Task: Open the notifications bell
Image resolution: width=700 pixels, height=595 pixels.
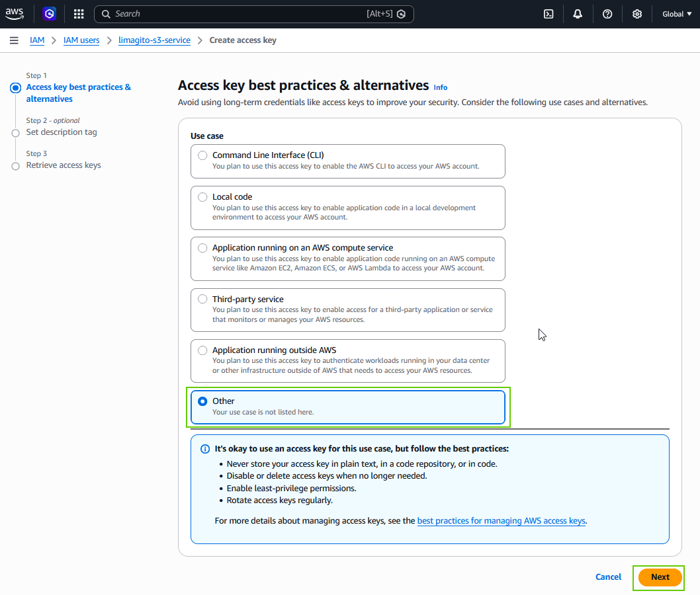Action: (578, 14)
